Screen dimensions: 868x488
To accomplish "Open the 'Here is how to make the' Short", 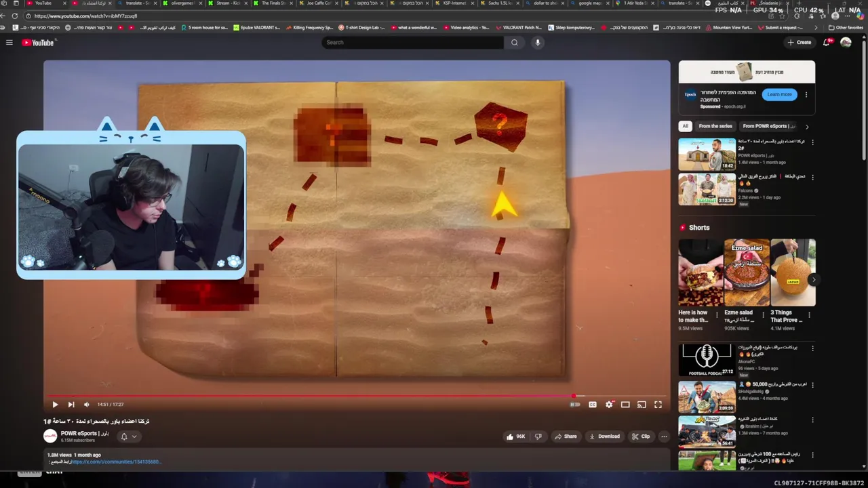I will click(701, 272).
